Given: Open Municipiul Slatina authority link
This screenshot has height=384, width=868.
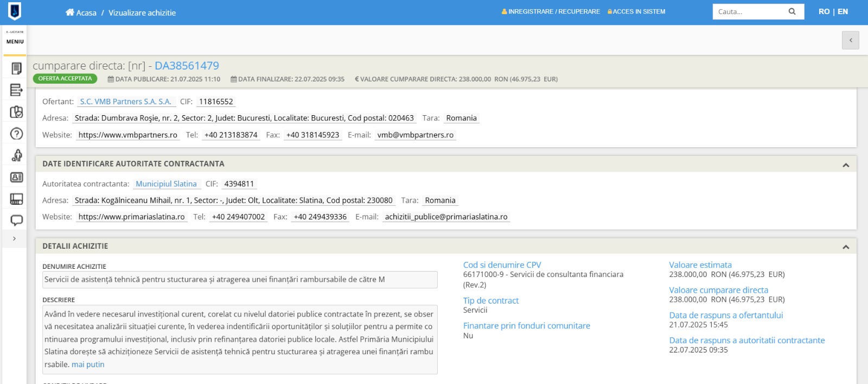Looking at the screenshot, I should pos(166,184).
